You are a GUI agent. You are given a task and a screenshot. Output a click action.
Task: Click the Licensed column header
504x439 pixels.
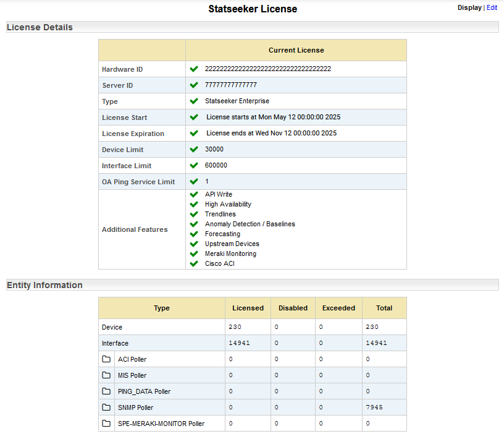(248, 308)
